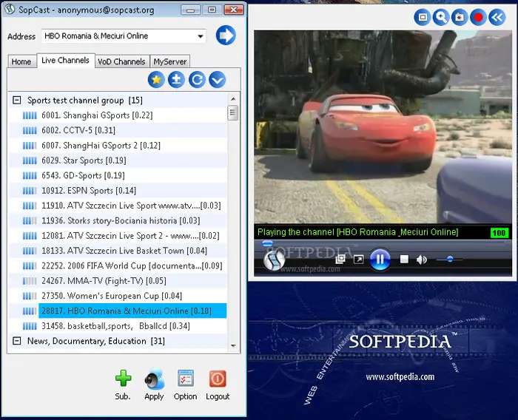Select channel 22252. 2006 FIFA World Cup
518x420 pixels.
click(x=132, y=265)
